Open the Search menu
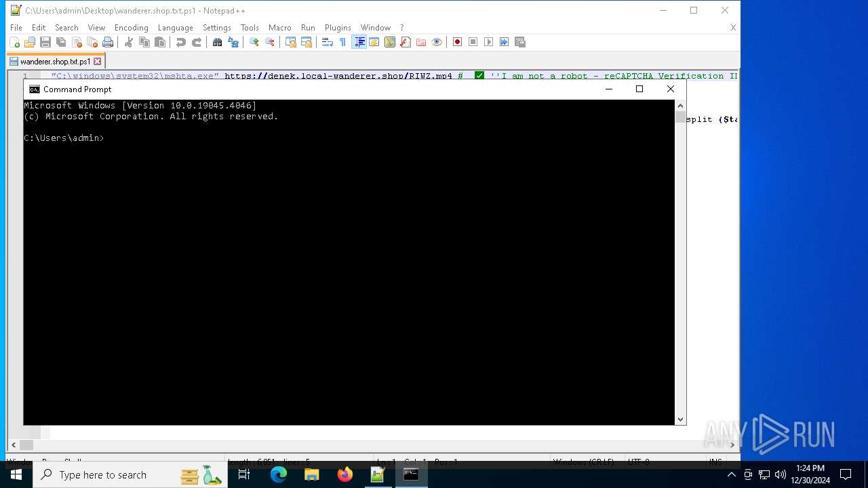This screenshot has width=868, height=488. pos(66,28)
